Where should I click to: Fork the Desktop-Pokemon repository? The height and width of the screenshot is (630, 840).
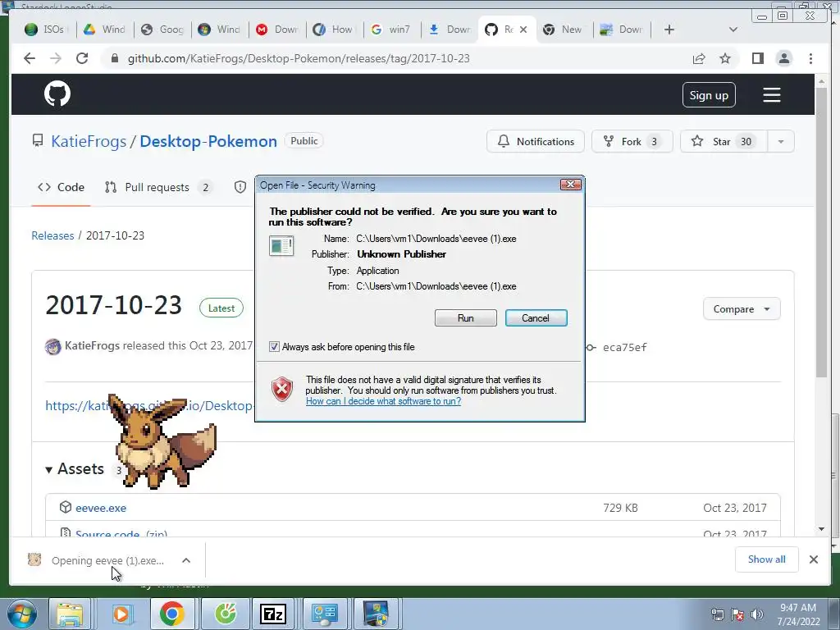coord(632,141)
